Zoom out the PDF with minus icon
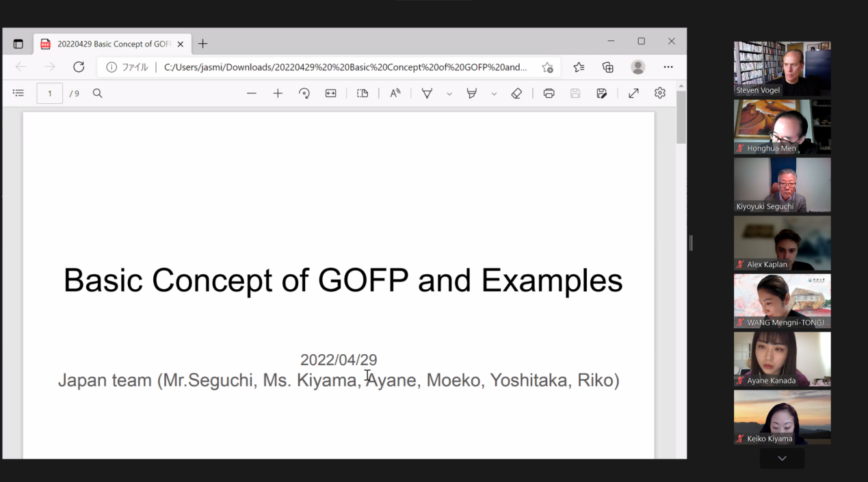 pyautogui.click(x=252, y=93)
